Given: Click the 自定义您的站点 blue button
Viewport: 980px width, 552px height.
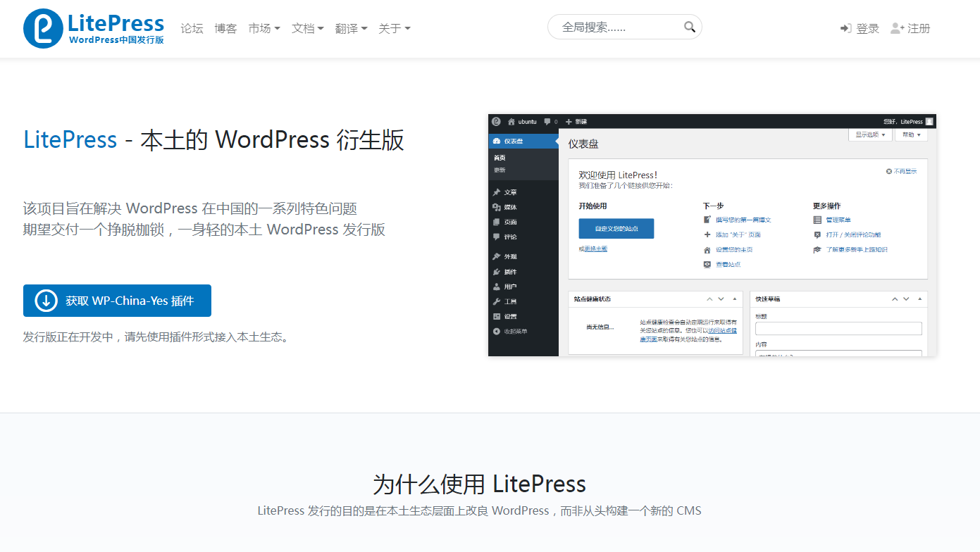Looking at the screenshot, I should coord(616,228).
